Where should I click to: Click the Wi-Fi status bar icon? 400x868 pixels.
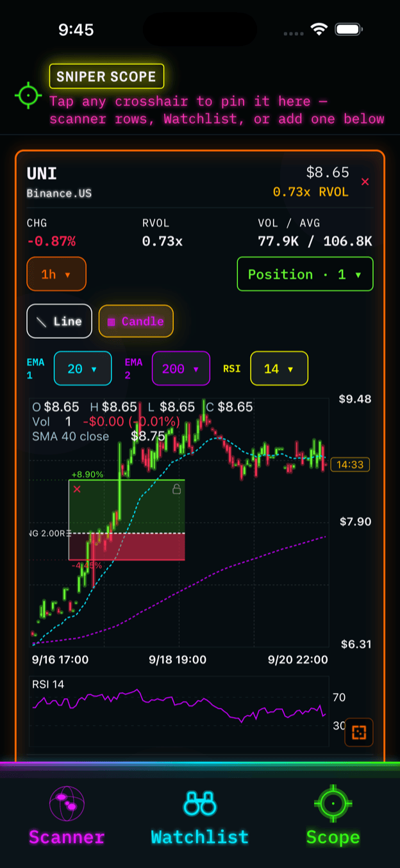click(319, 29)
